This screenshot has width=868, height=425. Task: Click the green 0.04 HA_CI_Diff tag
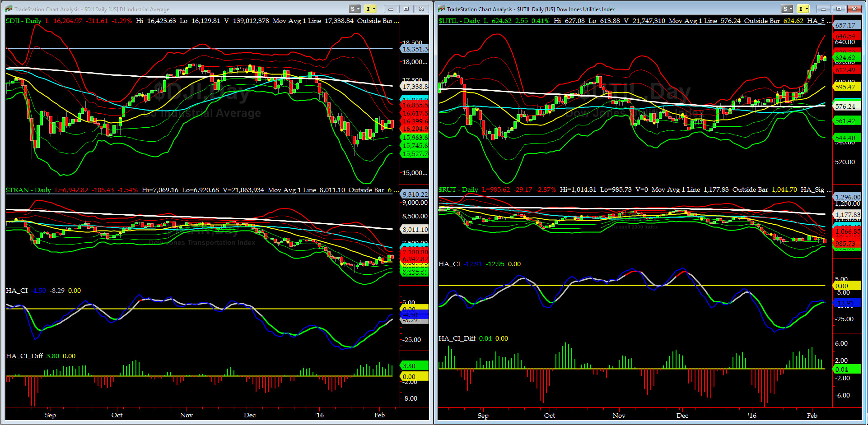point(847,370)
